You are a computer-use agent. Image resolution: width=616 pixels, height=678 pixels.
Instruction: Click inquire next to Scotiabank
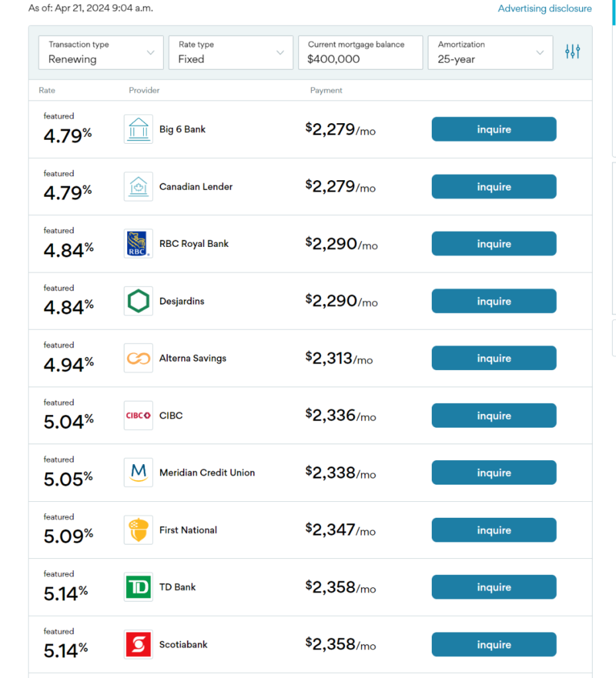[x=493, y=645]
